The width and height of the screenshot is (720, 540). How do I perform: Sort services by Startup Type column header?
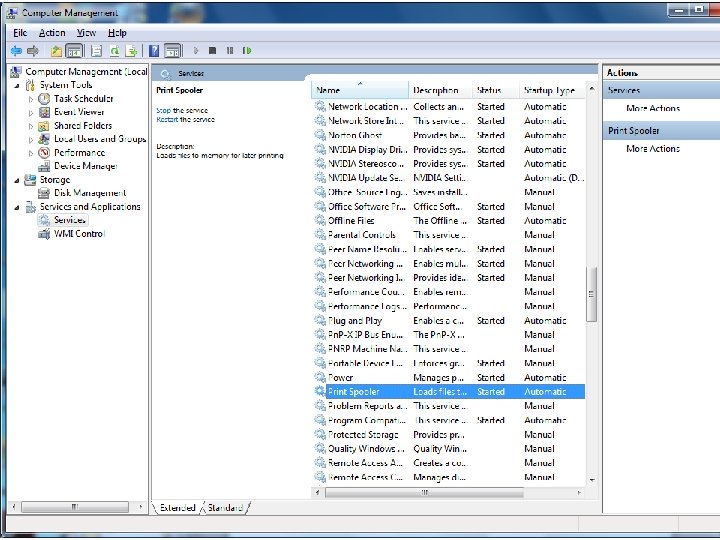click(x=552, y=90)
